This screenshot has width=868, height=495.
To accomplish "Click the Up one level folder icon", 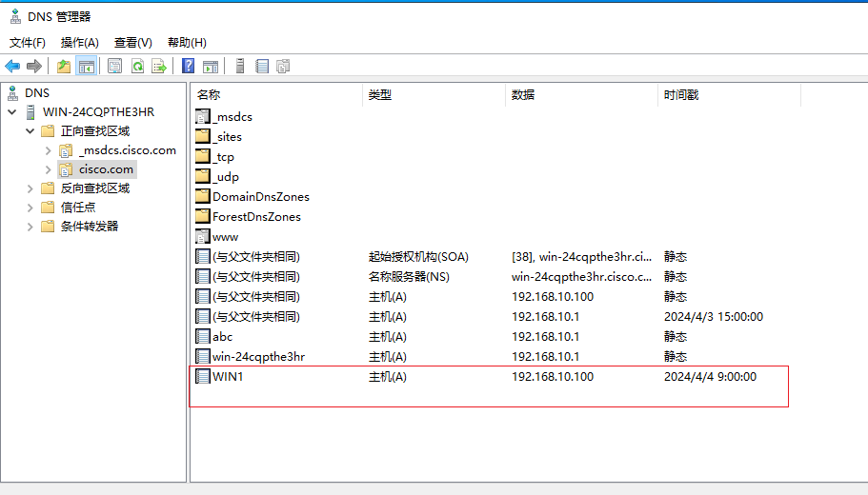I will tap(64, 67).
